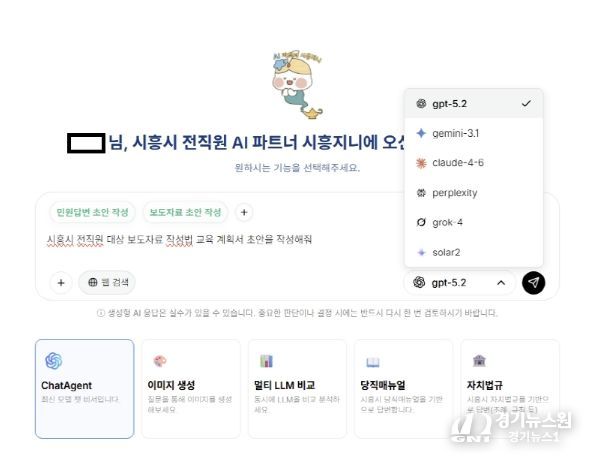591x463 pixels.
Task: Pick perplexity from the model list
Action: coord(473,193)
